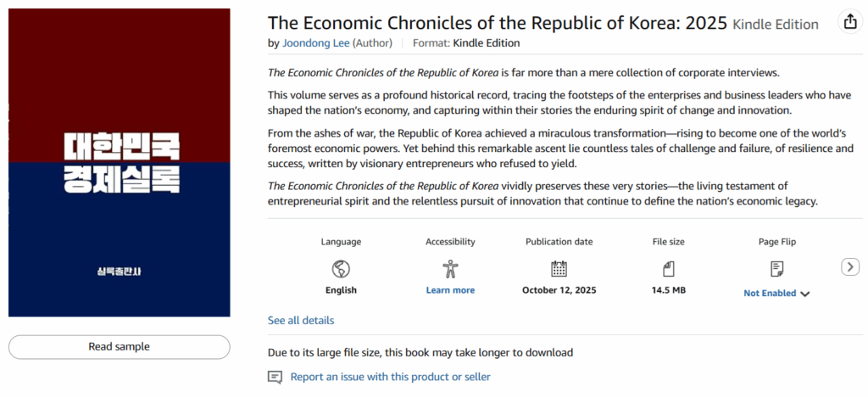Click the book title heading

tap(498, 23)
